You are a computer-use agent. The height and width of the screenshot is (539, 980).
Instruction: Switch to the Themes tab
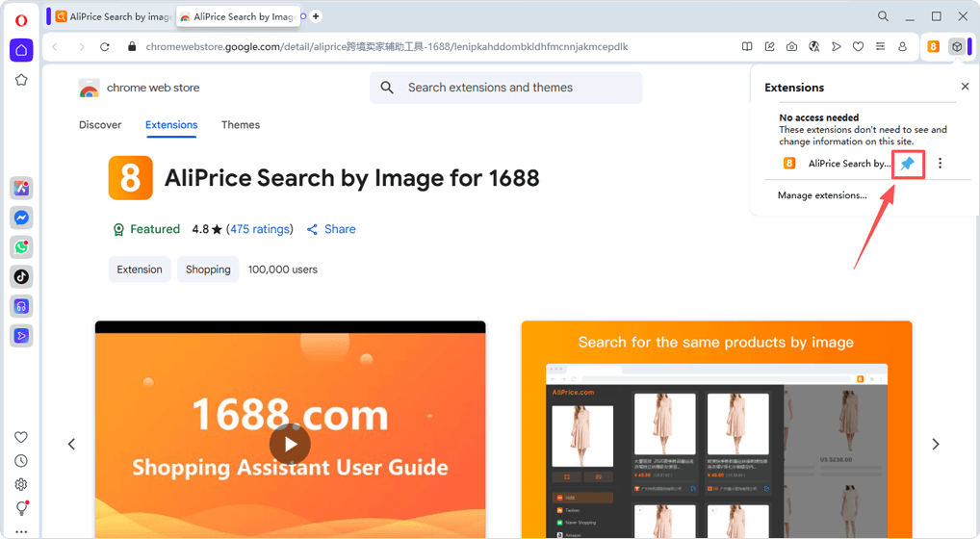(x=241, y=125)
